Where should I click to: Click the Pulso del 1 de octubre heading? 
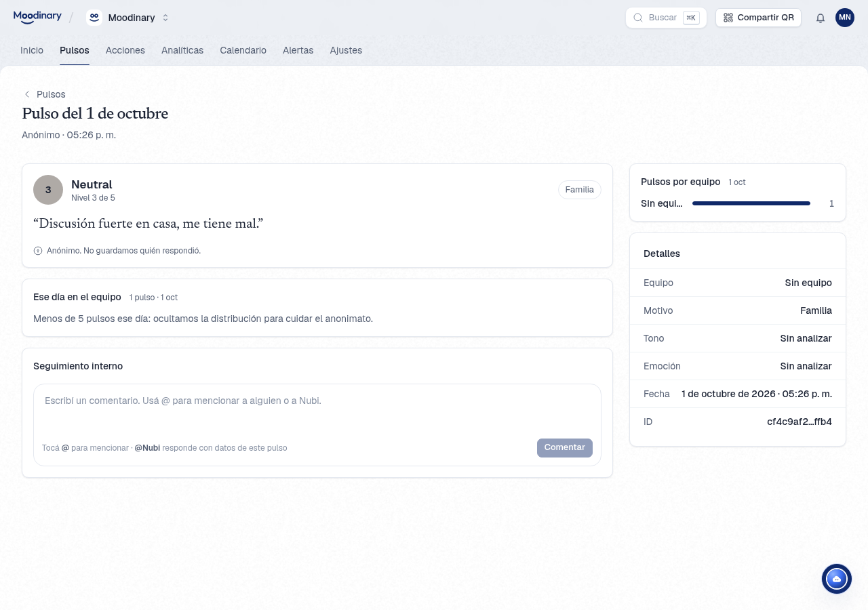95,114
